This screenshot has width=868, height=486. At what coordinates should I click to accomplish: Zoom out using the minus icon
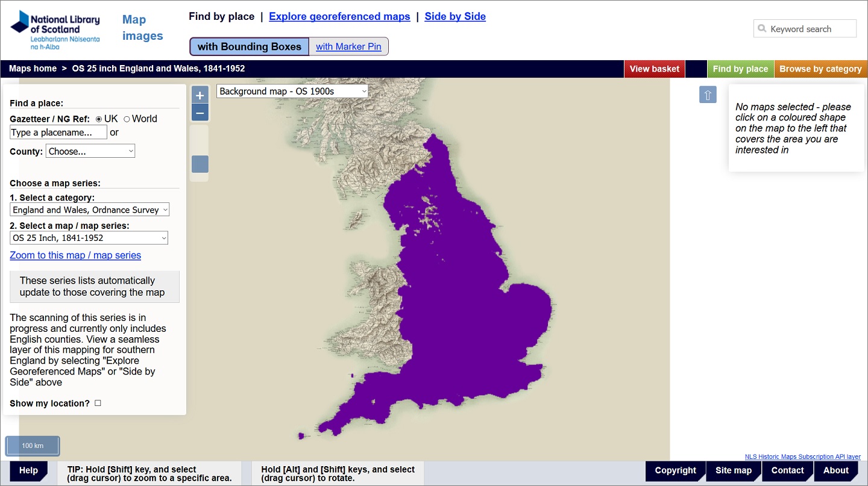[200, 112]
